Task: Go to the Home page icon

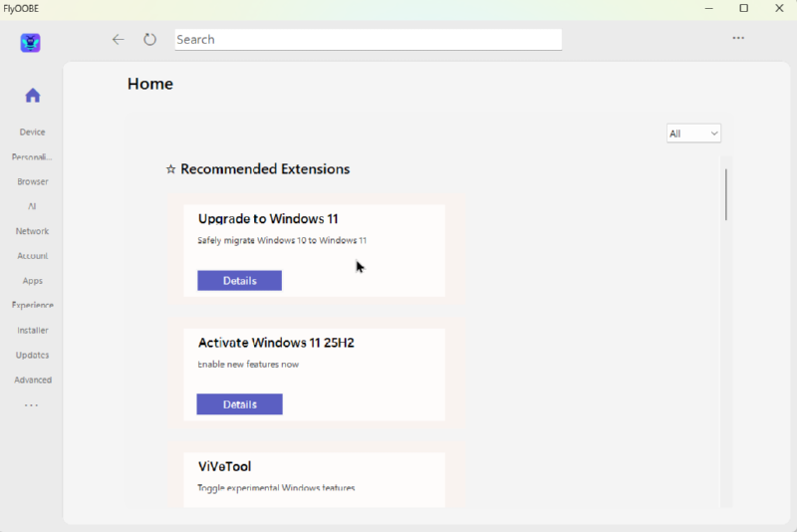Action: (x=32, y=96)
